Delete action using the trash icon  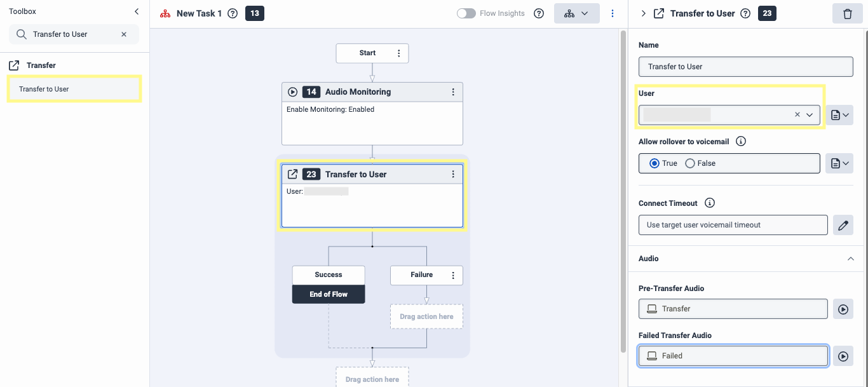[847, 13]
